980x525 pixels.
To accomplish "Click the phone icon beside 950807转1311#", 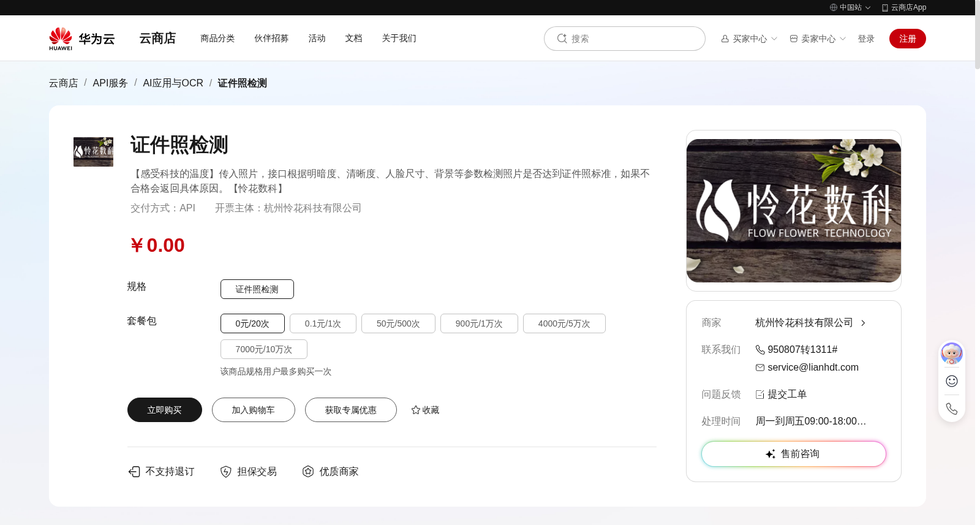I will 760,350.
